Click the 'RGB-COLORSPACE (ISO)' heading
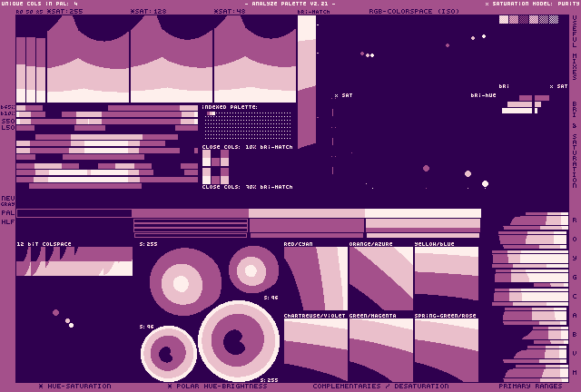581x392 pixels. [414, 12]
